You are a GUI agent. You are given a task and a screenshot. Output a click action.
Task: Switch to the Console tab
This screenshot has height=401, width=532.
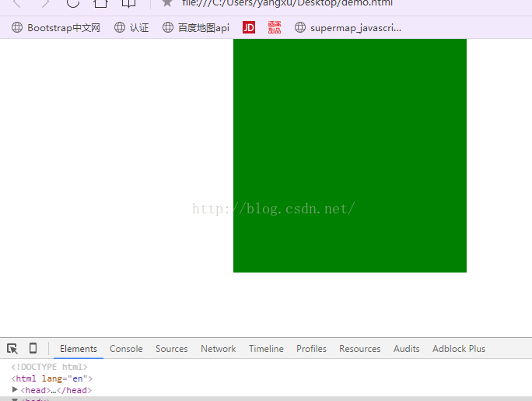point(126,349)
